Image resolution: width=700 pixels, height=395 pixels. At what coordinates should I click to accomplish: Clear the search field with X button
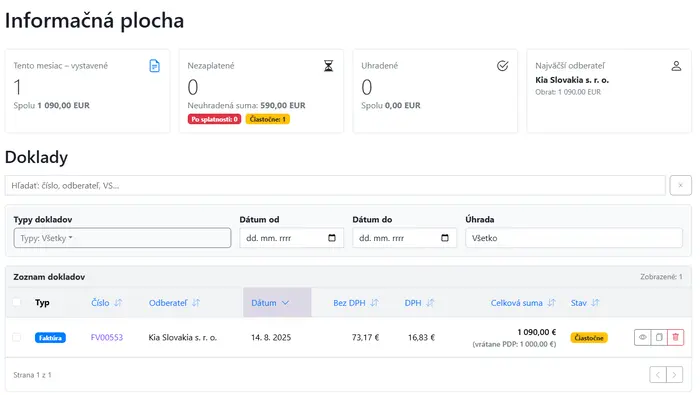[x=680, y=186]
